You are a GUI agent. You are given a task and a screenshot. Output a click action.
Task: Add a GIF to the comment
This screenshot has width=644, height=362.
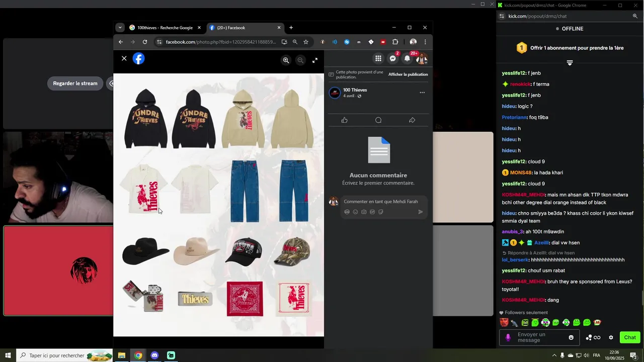coord(372,212)
